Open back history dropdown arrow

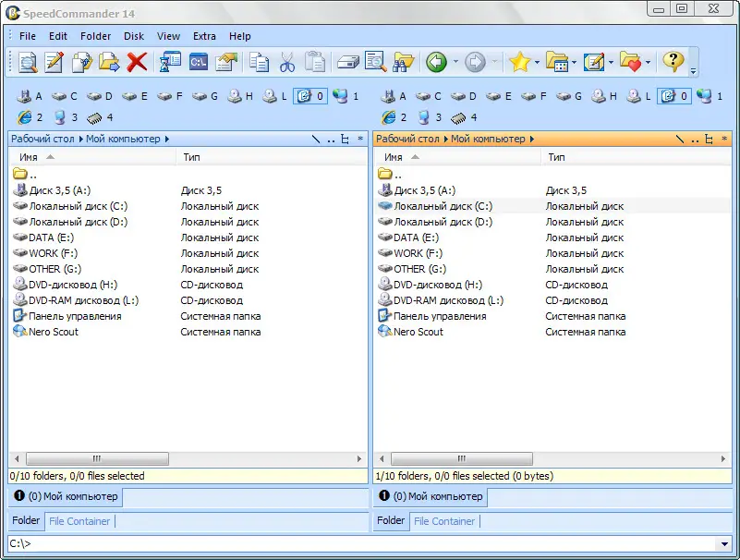tap(455, 62)
